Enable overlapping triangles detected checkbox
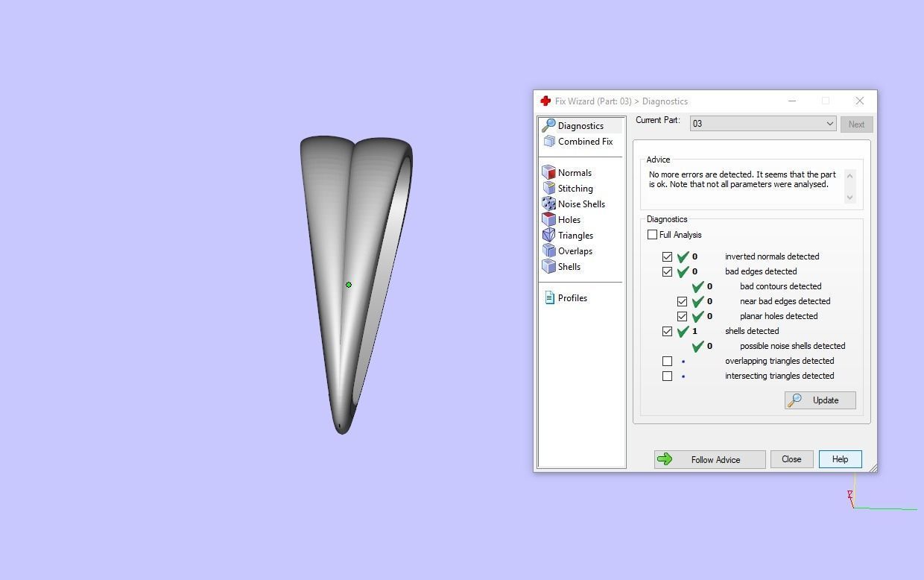924x580 pixels. [667, 361]
